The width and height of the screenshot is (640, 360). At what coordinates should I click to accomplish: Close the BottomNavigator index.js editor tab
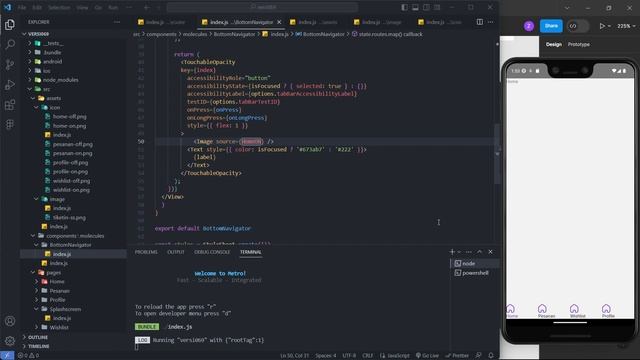pos(279,22)
